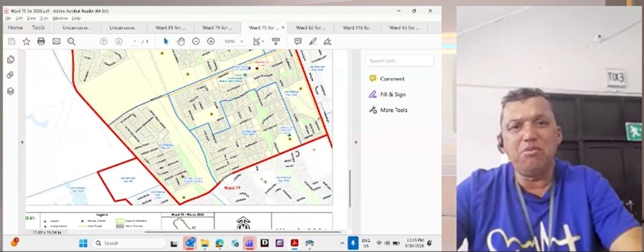
Task: Zoom out with the minus circle button
Action: pyautogui.click(x=196, y=41)
